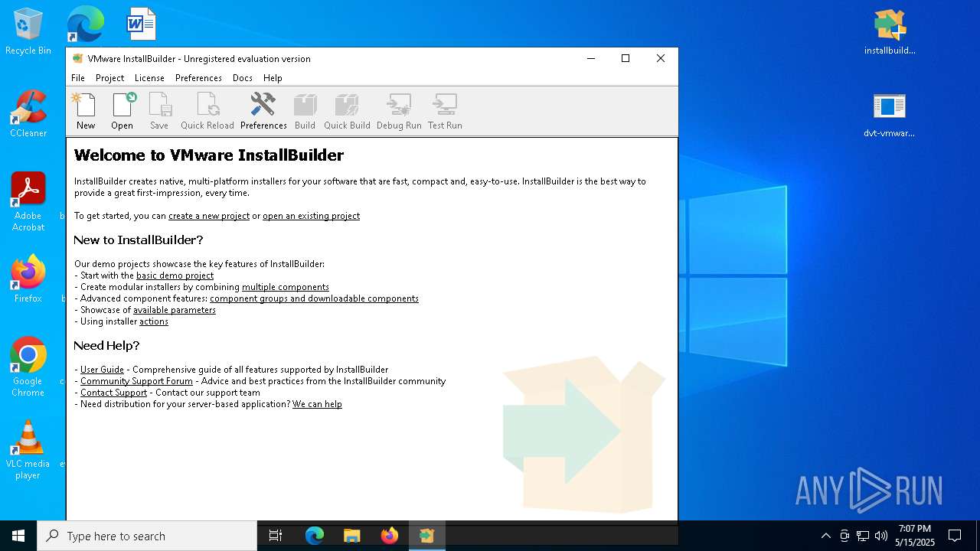
Task: Open Task View from taskbar
Action: click(276, 536)
